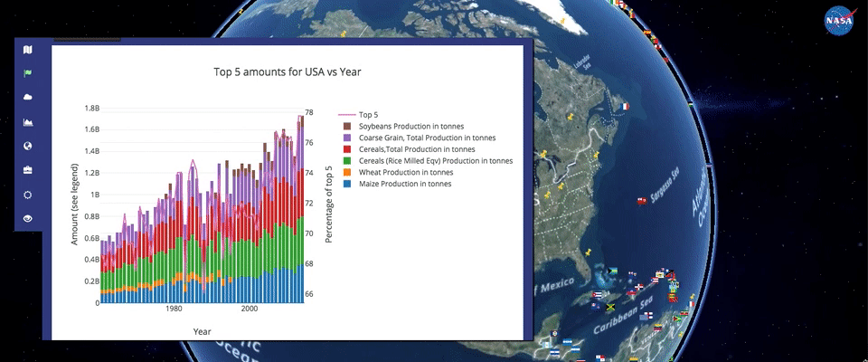Select the green flag sidebar icon
This screenshot has height=362, width=868.
point(28,73)
